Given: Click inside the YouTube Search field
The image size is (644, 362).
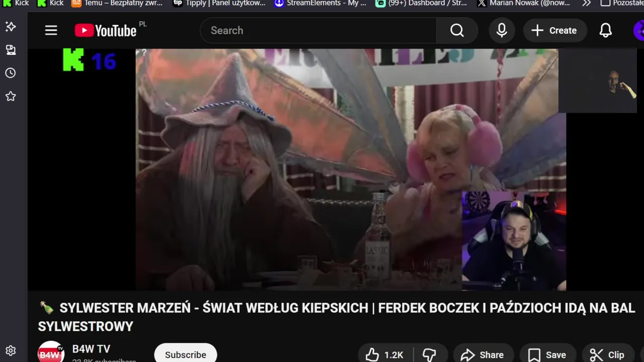Looking at the screenshot, I should click(x=318, y=31).
